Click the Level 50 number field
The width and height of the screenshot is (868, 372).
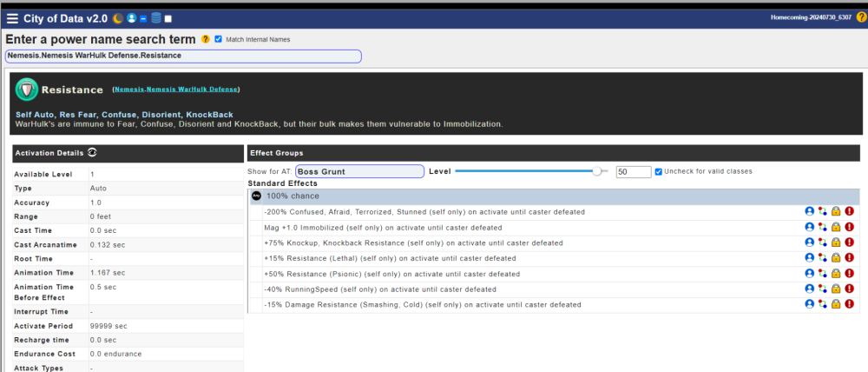[633, 172]
